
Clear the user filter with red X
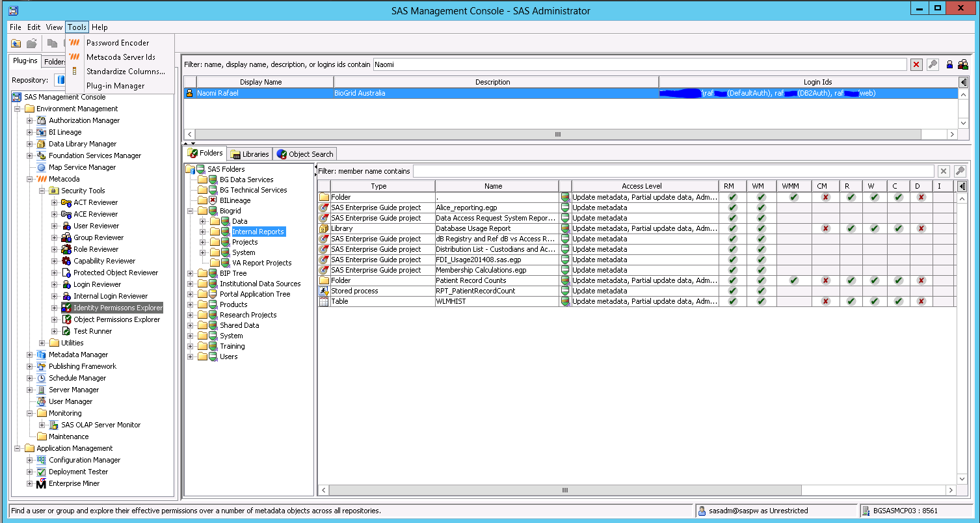pyautogui.click(x=916, y=64)
